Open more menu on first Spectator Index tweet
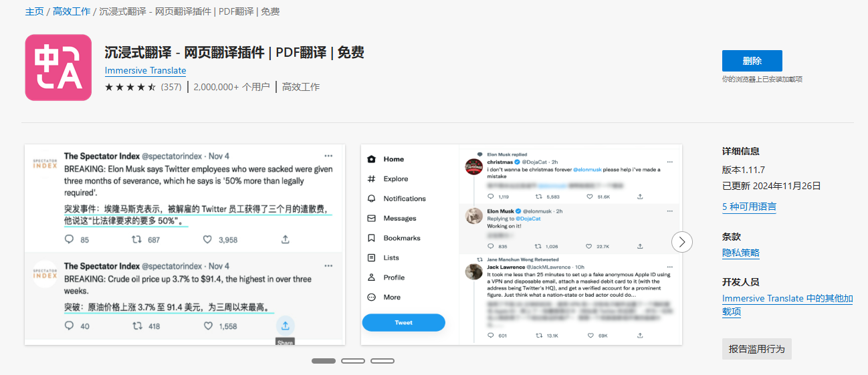868x375 pixels. coord(328,156)
